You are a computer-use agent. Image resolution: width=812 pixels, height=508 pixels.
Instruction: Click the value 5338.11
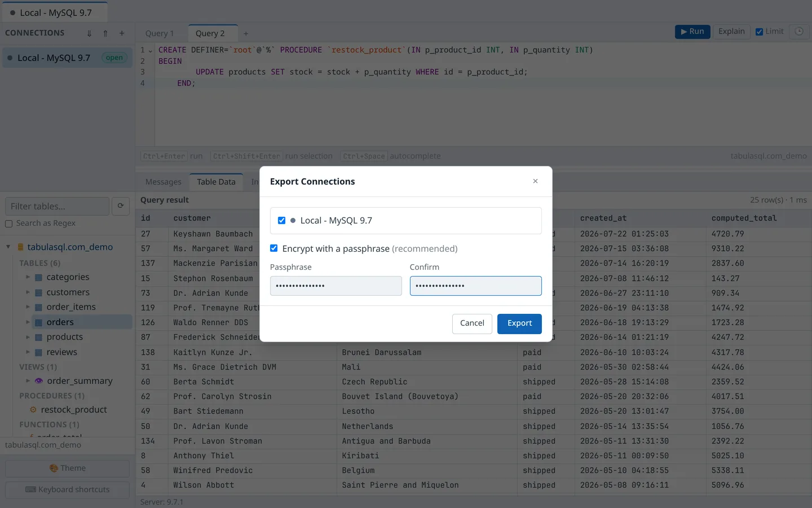(728, 471)
